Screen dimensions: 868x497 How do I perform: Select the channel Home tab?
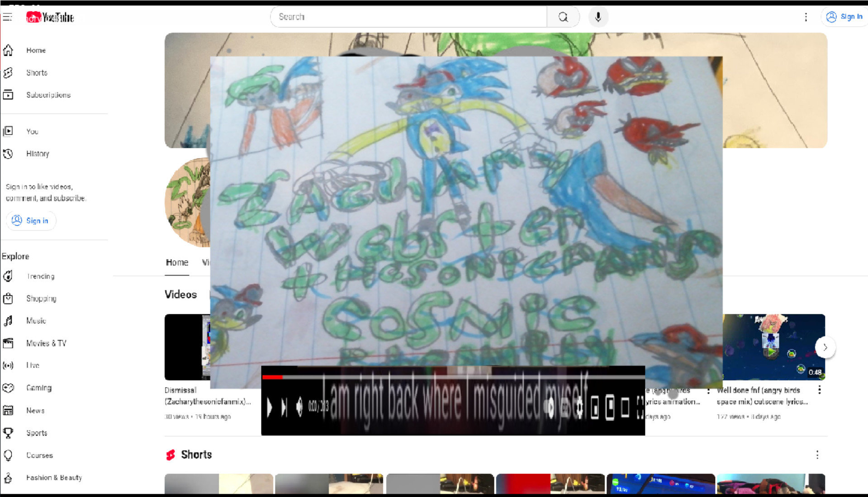pos(177,262)
